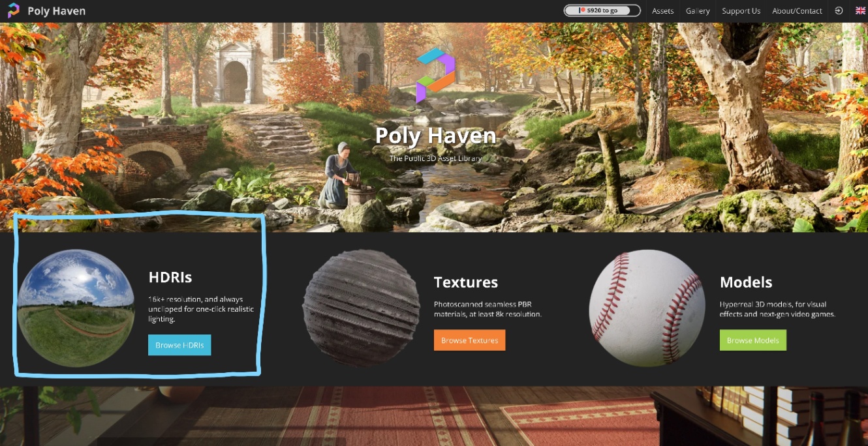Screen dimensions: 868x446
Task: Click the 'Hyperreal 3D models' description text
Action: [777, 309]
